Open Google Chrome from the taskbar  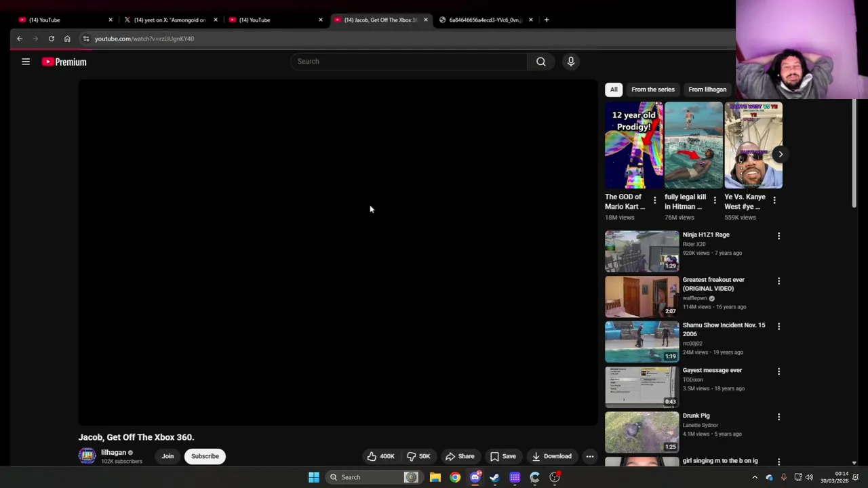tap(455, 477)
